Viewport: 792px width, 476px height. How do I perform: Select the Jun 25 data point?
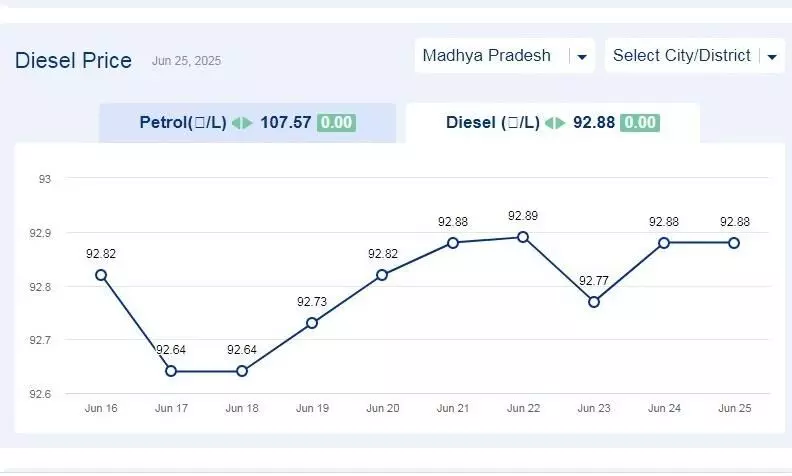tap(734, 243)
